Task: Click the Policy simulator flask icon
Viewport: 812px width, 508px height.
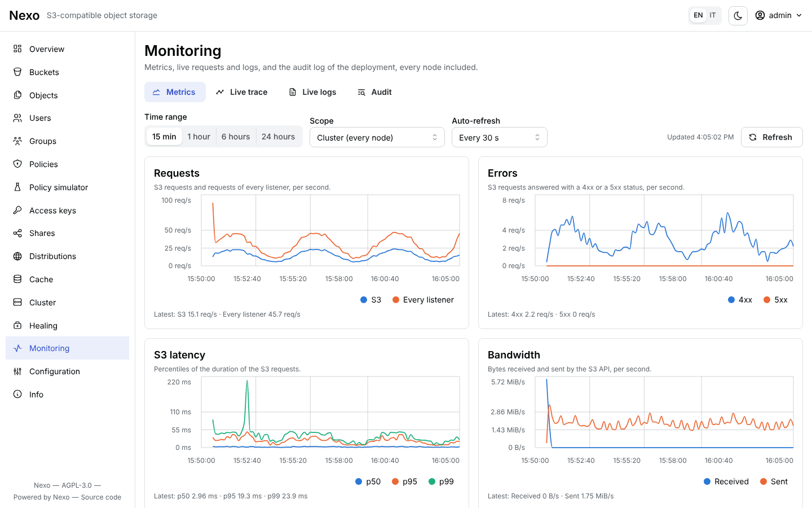Action: click(x=17, y=187)
